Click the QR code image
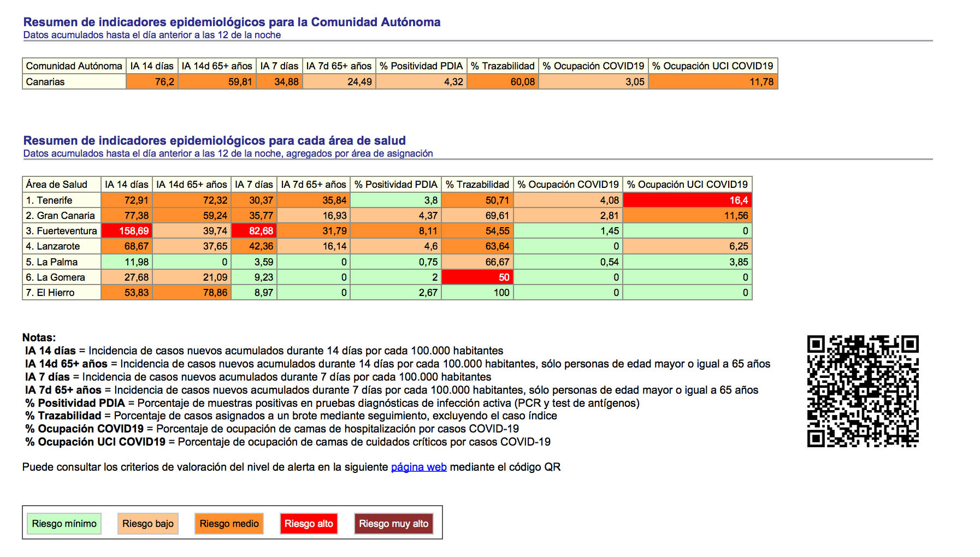 click(863, 391)
